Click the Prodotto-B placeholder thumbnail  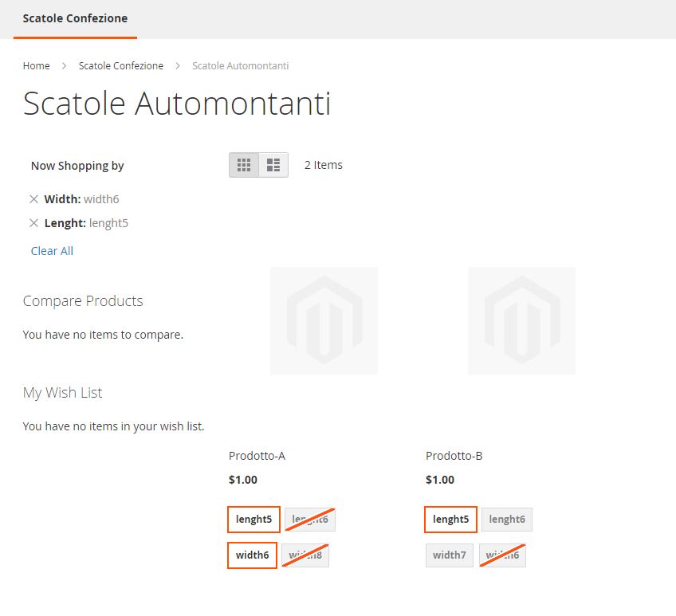[521, 320]
